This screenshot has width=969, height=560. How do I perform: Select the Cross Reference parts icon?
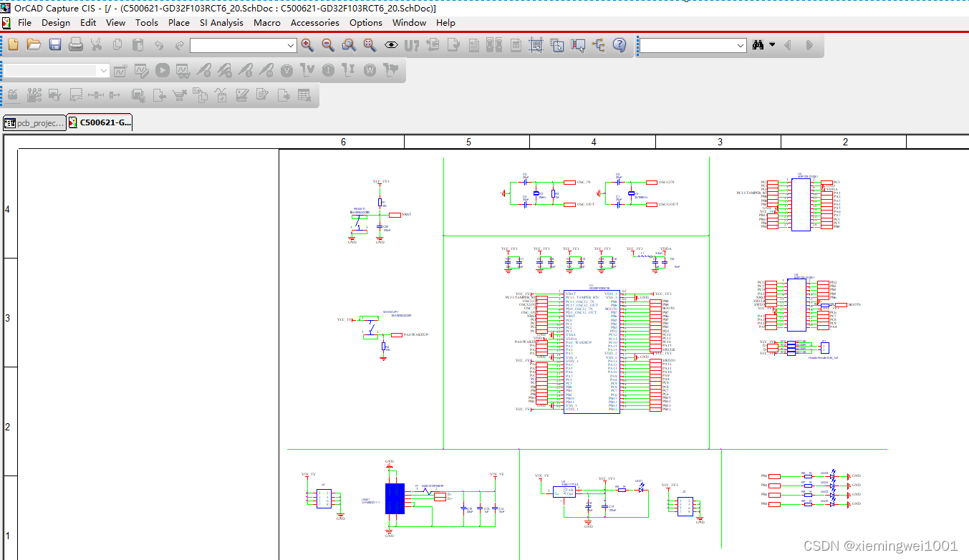(493, 44)
